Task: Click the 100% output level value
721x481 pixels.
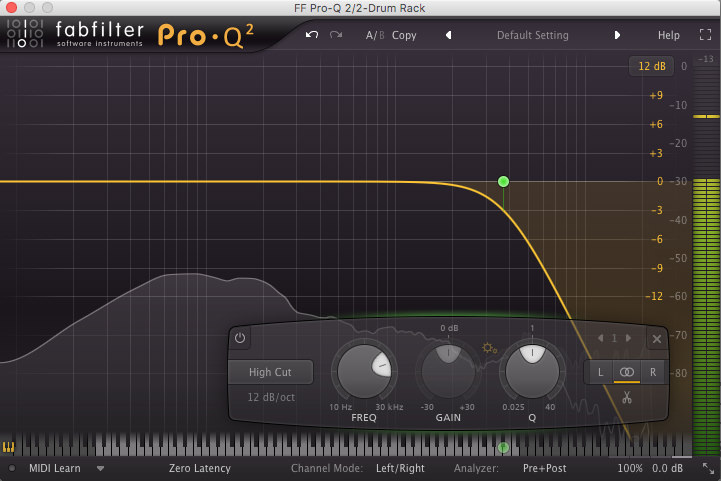Action: coord(629,469)
